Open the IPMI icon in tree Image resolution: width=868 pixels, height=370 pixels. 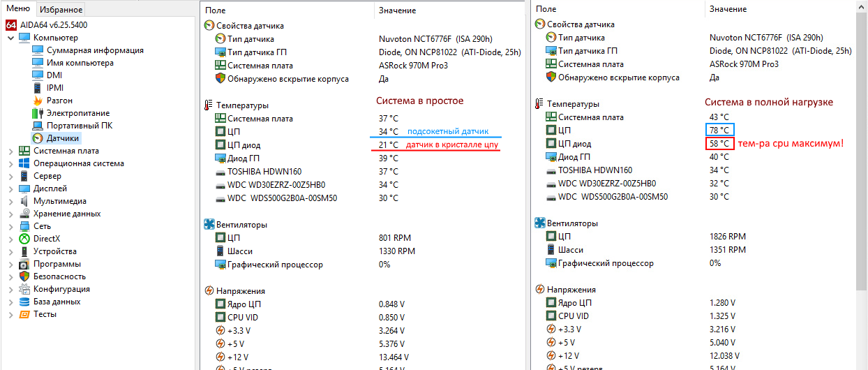point(38,88)
